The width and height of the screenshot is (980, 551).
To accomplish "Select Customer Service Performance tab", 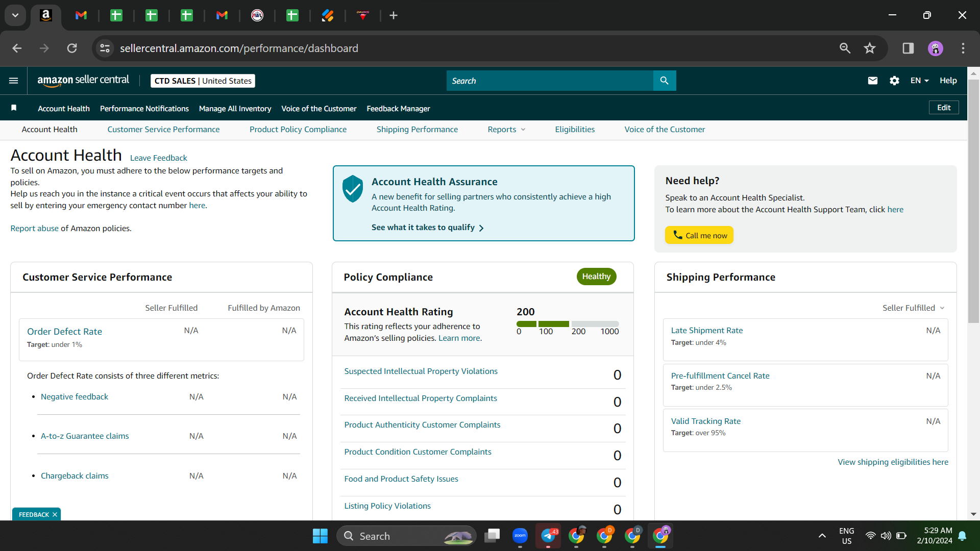I will (163, 130).
